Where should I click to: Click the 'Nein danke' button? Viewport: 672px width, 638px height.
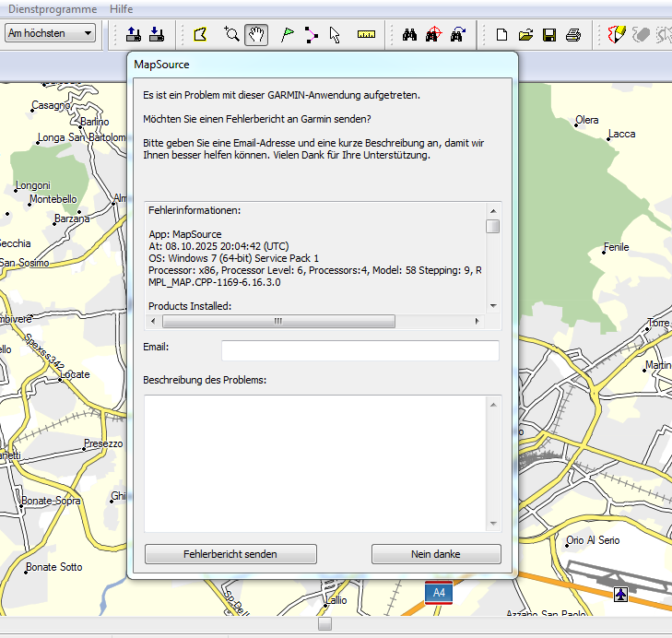(436, 554)
